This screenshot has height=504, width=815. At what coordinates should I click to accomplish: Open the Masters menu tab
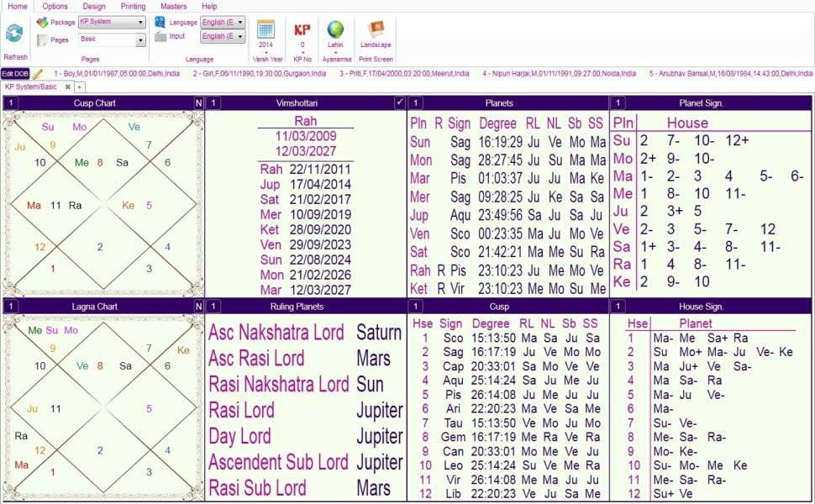pos(173,6)
